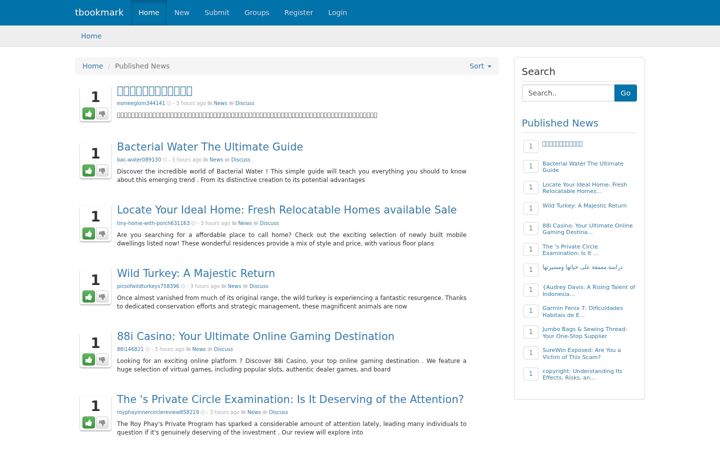Open sidebar link SureWin Exposed

(581, 354)
